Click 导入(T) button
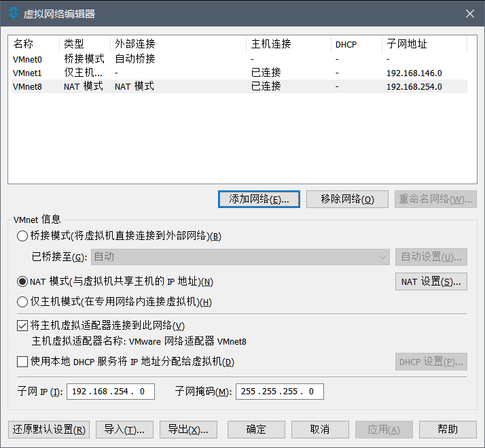This screenshot has height=448, width=485. click(125, 430)
